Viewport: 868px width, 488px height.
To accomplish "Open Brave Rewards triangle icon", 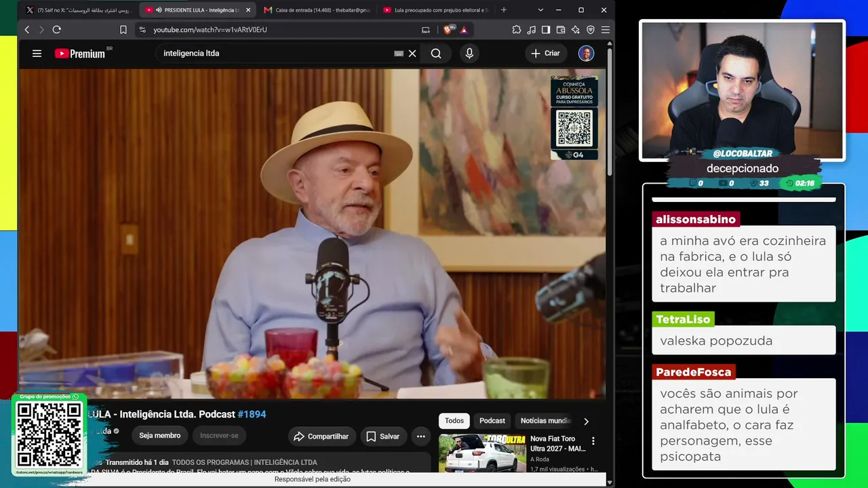I will pos(464,30).
